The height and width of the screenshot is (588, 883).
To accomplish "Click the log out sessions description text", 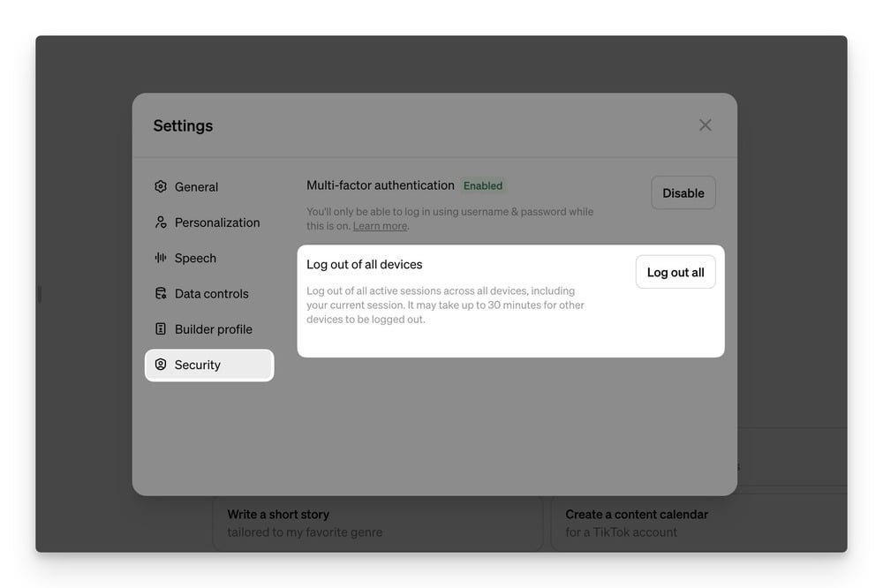I will pyautogui.click(x=445, y=305).
